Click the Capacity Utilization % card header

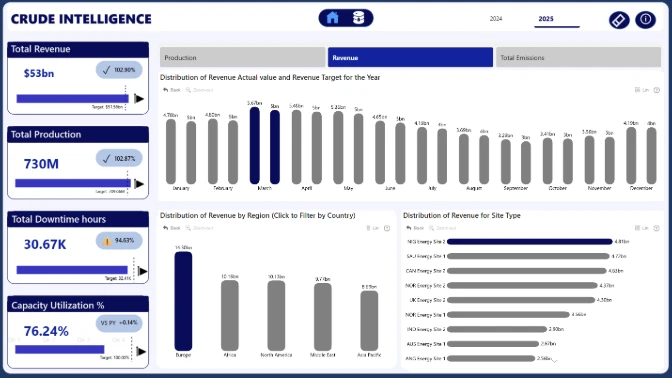pos(78,305)
